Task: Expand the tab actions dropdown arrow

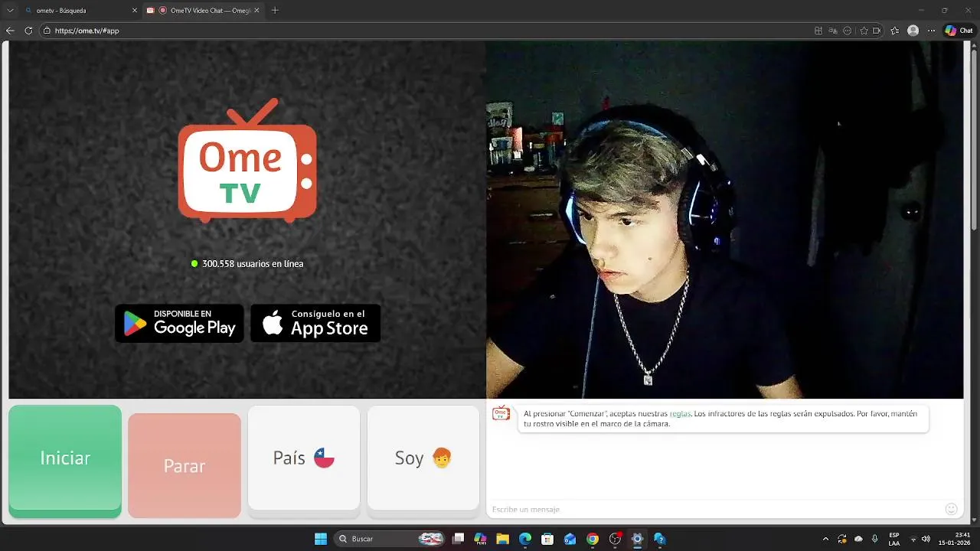Action: (x=10, y=11)
